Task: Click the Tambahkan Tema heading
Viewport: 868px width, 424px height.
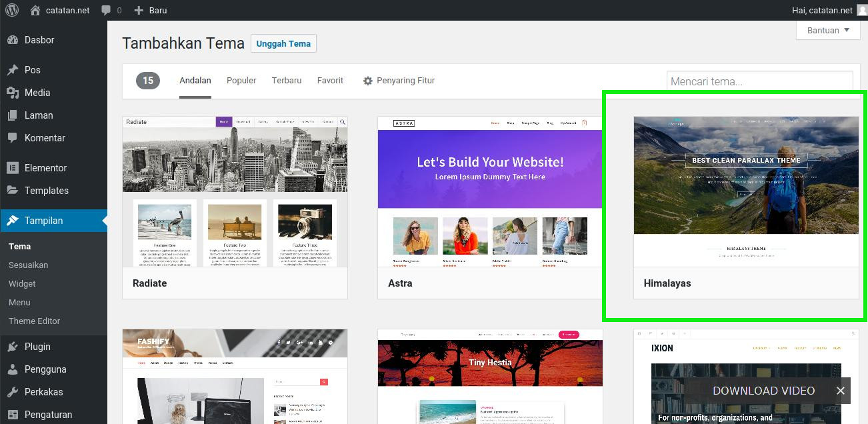Action: coord(183,43)
